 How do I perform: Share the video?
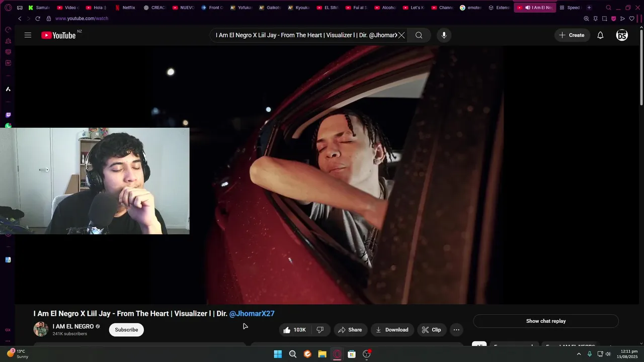click(x=350, y=330)
